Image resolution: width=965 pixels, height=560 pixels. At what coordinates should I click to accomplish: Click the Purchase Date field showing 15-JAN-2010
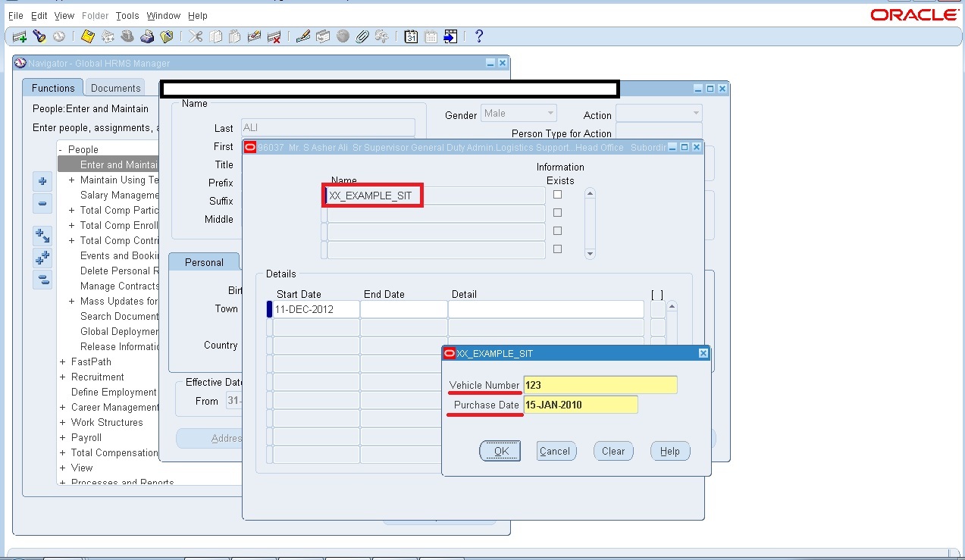tap(581, 405)
